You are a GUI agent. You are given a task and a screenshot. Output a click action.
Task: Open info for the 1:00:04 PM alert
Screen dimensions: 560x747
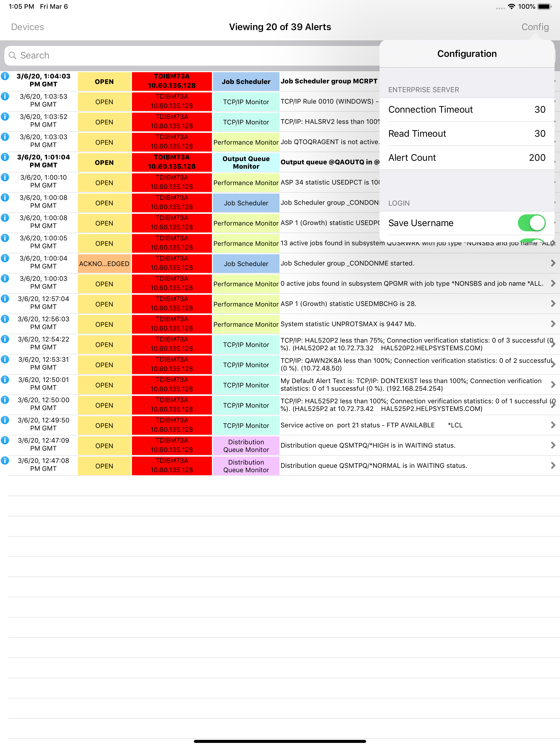5,258
